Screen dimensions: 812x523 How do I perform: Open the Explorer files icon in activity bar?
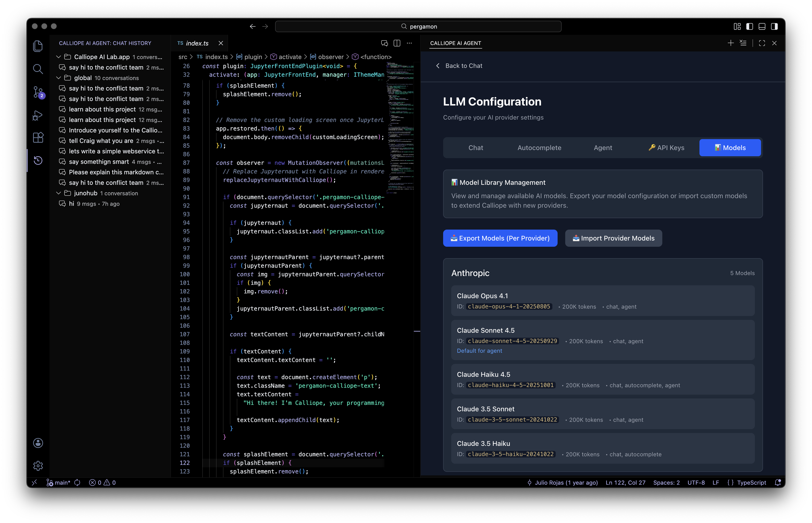[x=38, y=46]
